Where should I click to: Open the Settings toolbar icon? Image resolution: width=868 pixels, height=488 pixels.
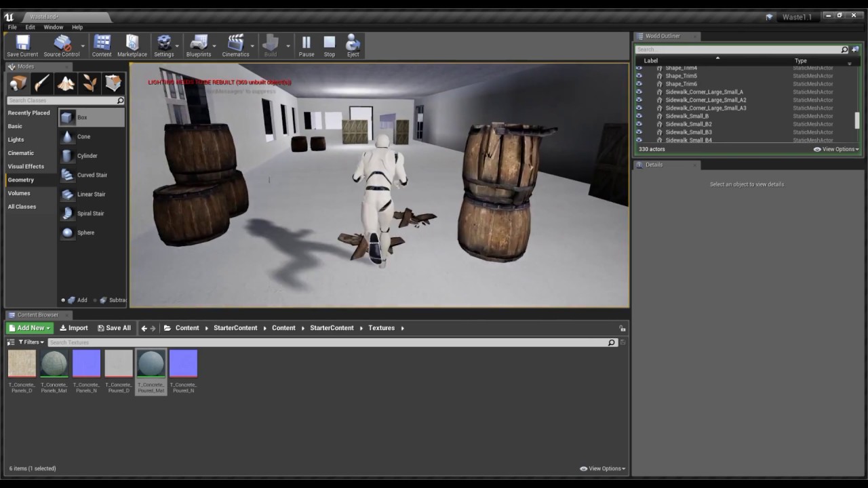(163, 46)
